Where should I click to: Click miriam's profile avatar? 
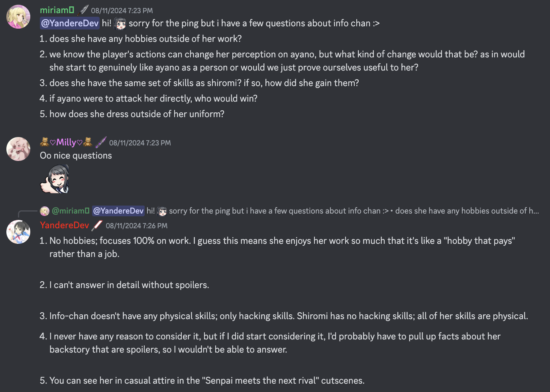click(18, 17)
